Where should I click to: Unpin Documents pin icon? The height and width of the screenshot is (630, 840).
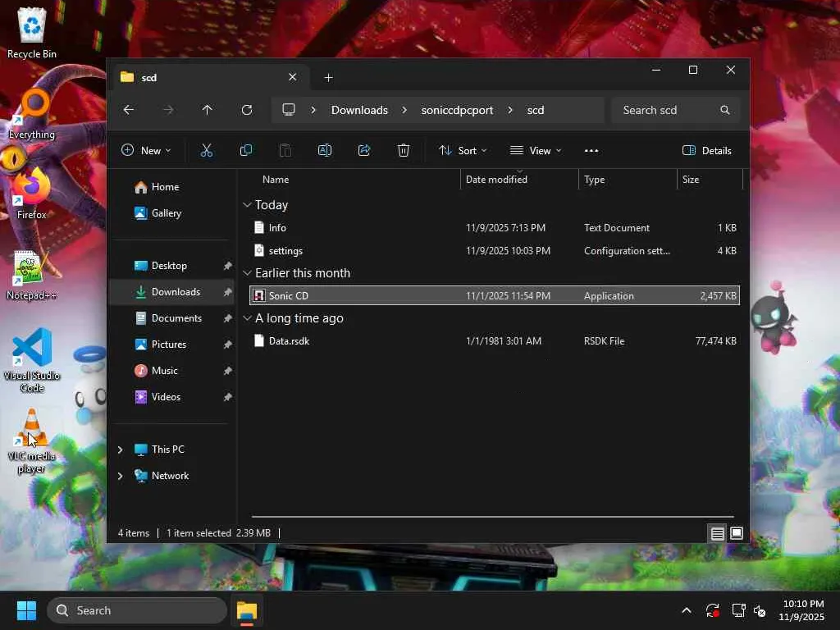(228, 318)
